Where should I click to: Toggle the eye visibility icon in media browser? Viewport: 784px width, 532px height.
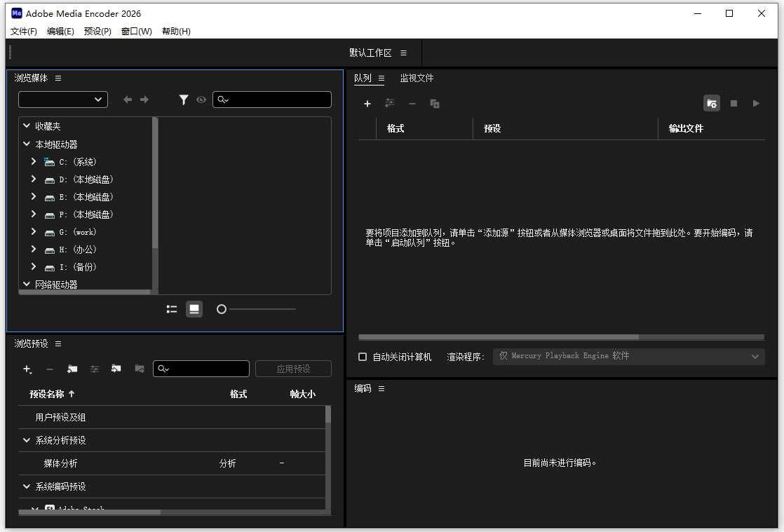tap(201, 100)
